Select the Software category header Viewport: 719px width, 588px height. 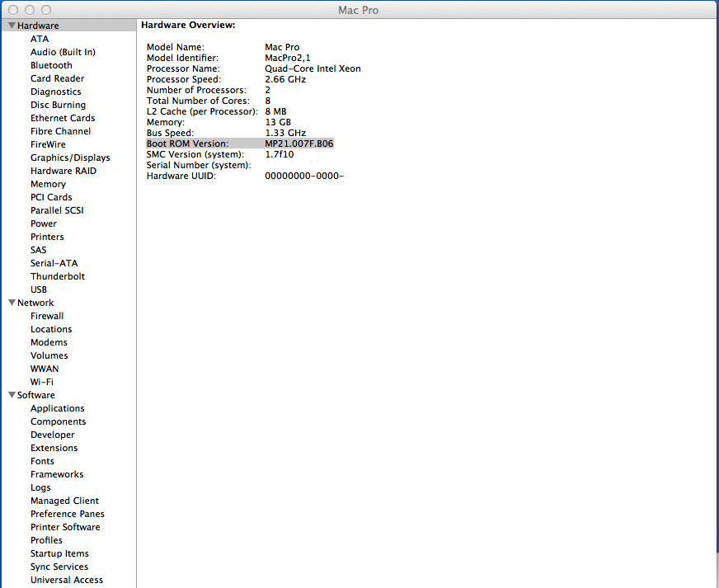pyautogui.click(x=35, y=395)
